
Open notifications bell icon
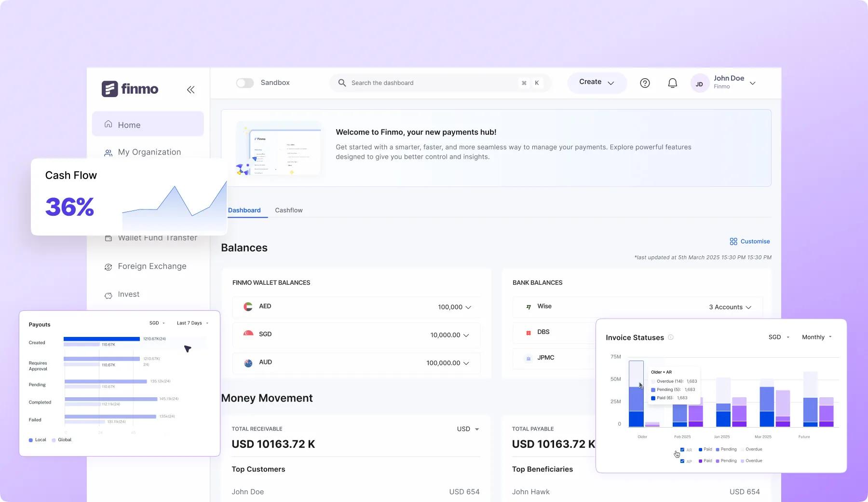point(672,83)
